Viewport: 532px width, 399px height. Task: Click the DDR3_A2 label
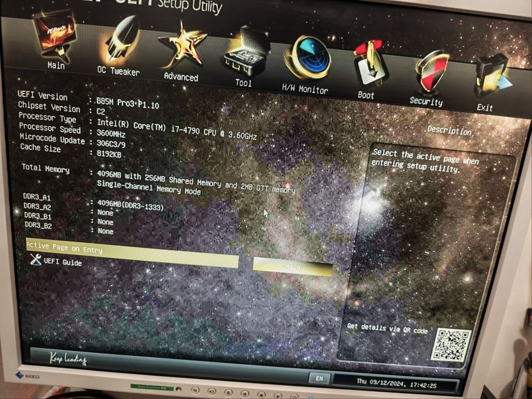point(37,206)
